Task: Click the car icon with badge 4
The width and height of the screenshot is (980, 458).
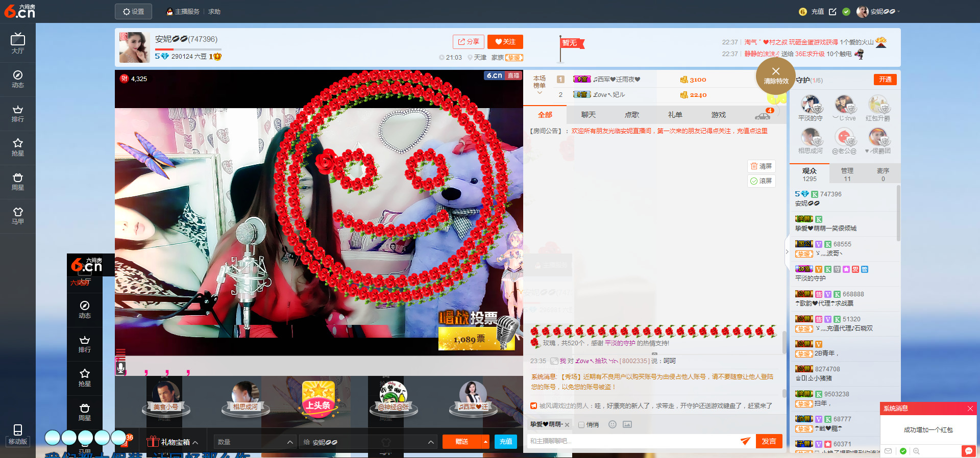Action: [764, 115]
